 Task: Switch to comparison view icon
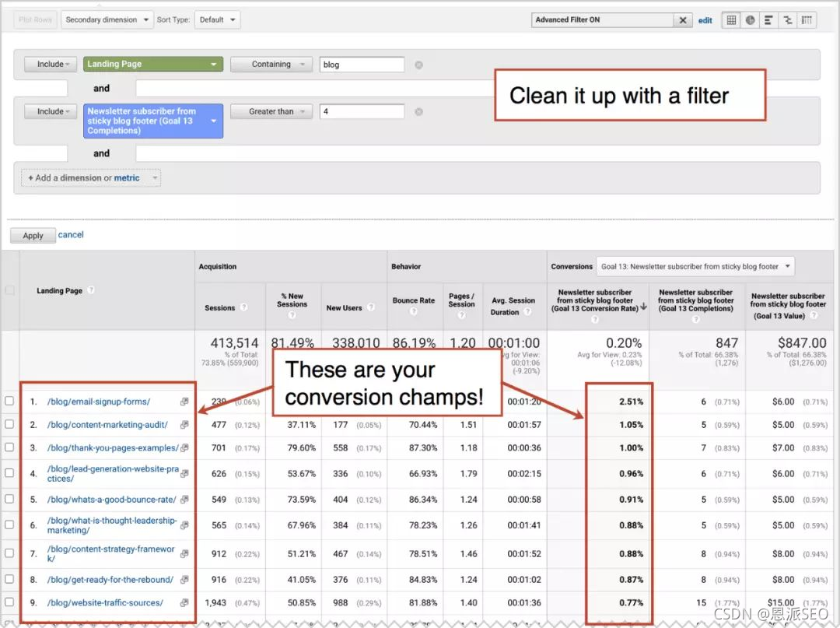[787, 19]
